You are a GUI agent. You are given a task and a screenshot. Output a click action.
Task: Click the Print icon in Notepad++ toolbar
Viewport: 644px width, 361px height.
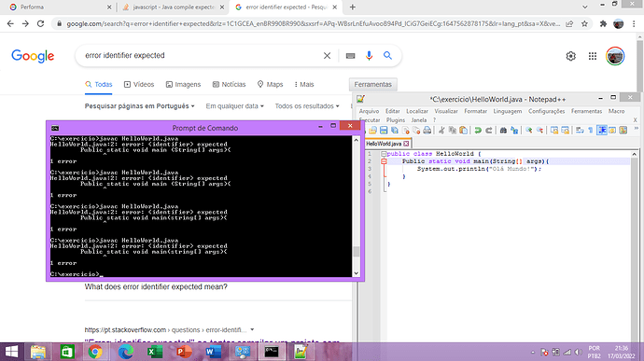coord(427,131)
